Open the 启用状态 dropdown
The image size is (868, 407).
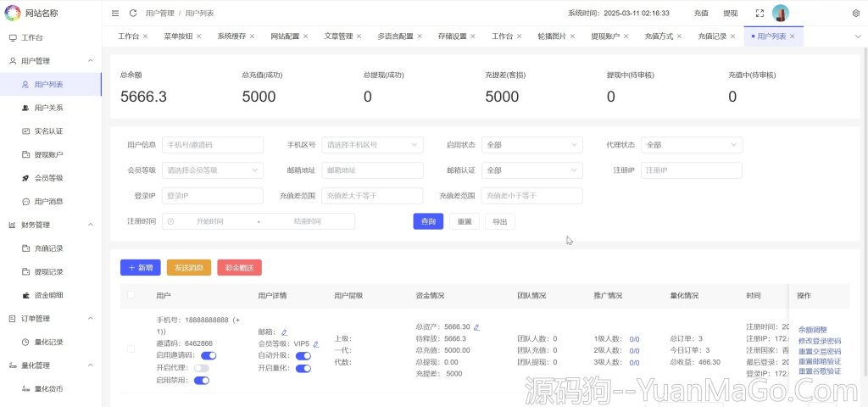click(x=532, y=144)
